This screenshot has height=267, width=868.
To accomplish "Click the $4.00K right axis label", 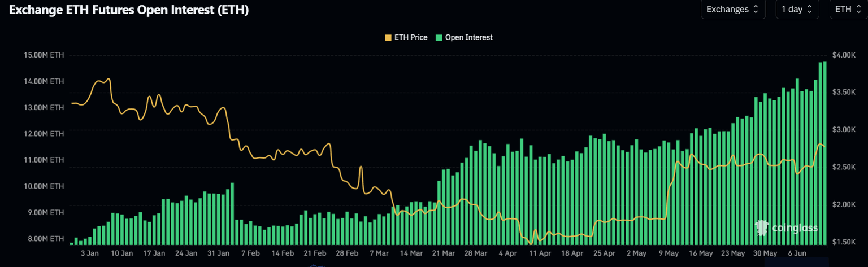I will (x=844, y=55).
